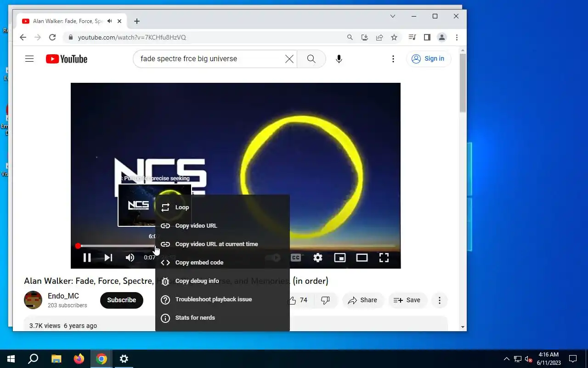Skip to next video
Viewport: 588px width, 368px height.
click(108, 258)
